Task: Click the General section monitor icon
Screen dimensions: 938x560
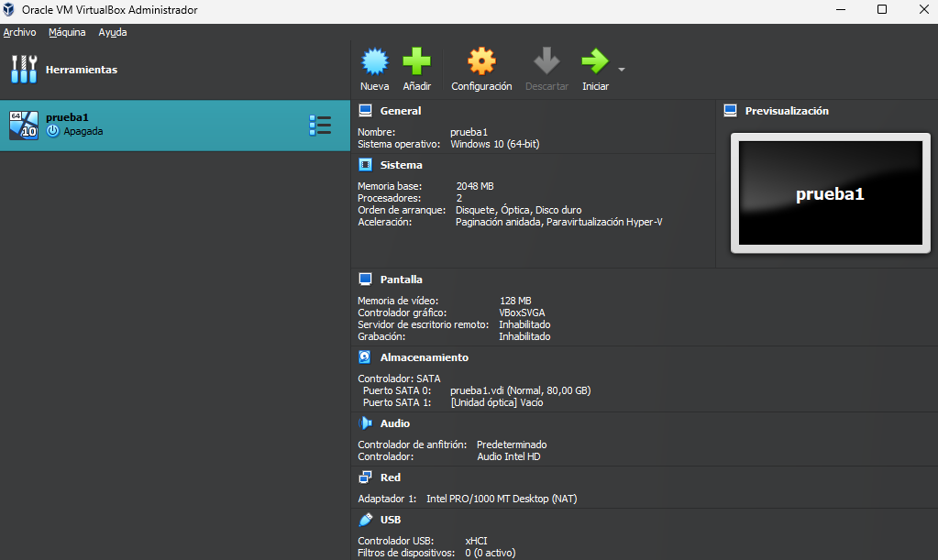Action: (365, 111)
